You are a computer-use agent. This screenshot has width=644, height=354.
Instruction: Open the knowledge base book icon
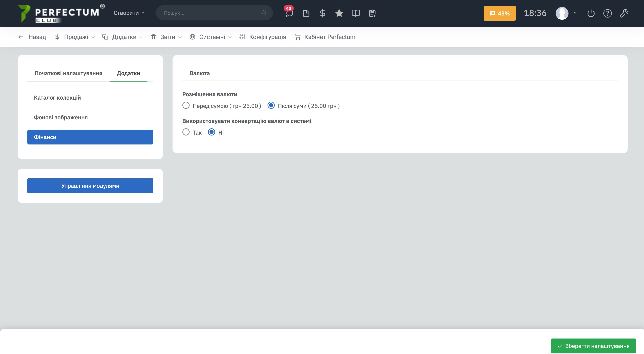point(356,13)
